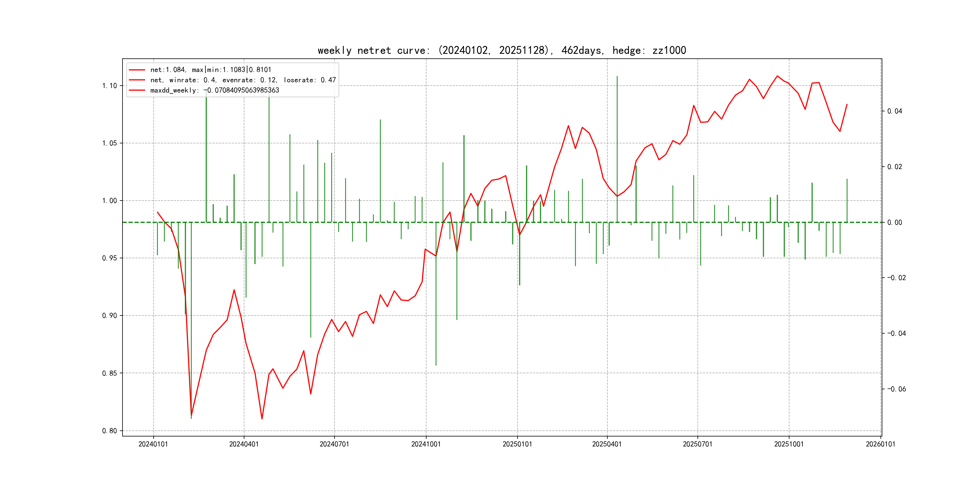Image resolution: width=980 pixels, height=490 pixels.
Task: Click the chart title text
Action: [501, 51]
